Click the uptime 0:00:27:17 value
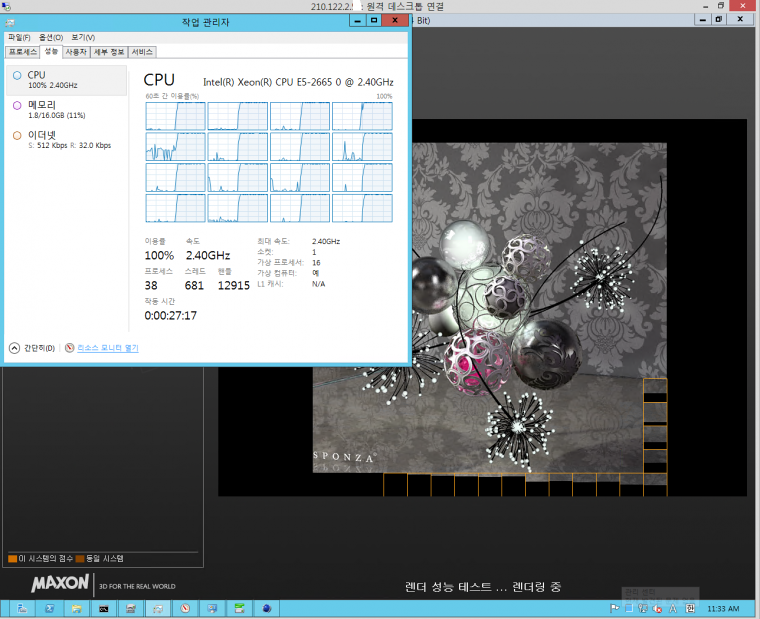 coord(171,316)
